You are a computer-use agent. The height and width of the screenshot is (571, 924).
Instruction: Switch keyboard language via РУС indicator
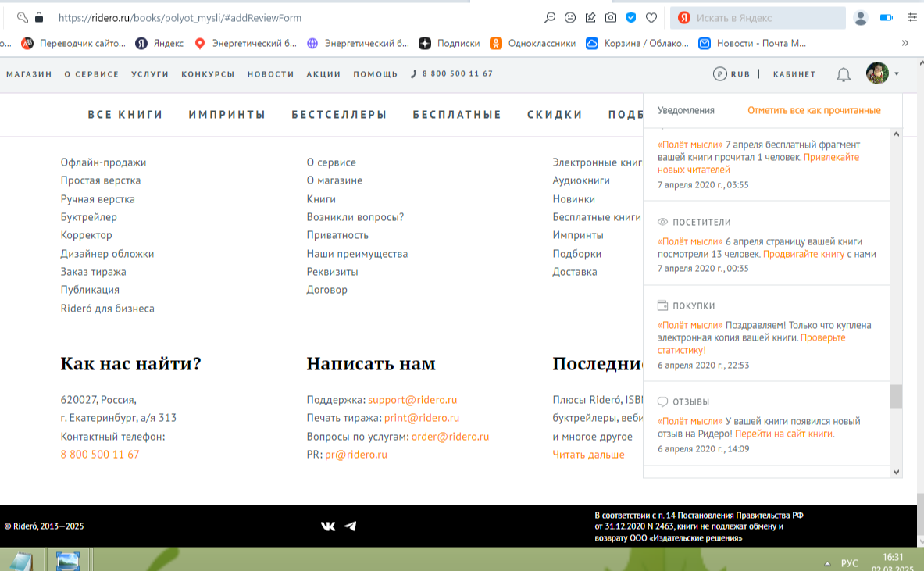pyautogui.click(x=849, y=563)
